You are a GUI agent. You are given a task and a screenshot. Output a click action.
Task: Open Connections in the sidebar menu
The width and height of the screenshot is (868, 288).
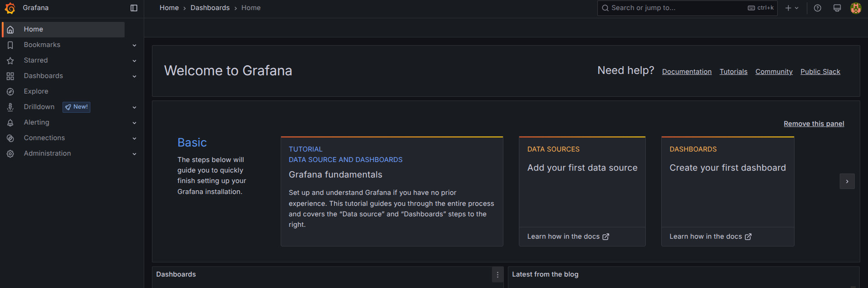[44, 138]
